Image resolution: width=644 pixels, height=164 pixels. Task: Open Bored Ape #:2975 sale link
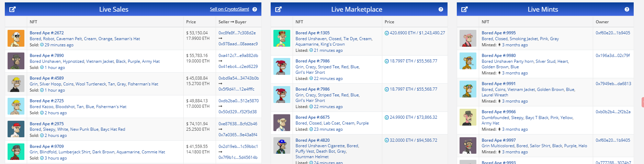[47, 124]
